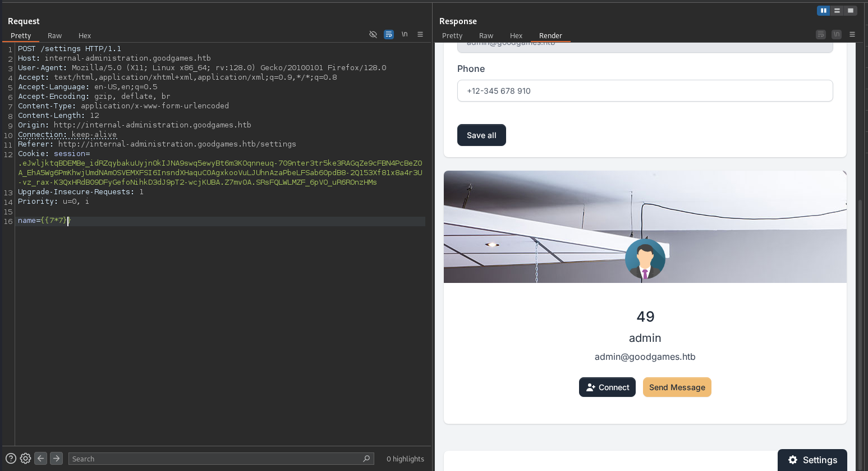868x471 pixels.
Task: Toggle show newline characters in Request panel
Action: pos(405,34)
